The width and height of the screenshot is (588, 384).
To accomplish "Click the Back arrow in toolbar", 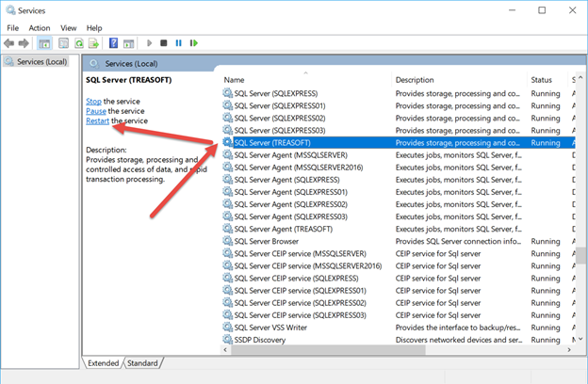I will (9, 43).
